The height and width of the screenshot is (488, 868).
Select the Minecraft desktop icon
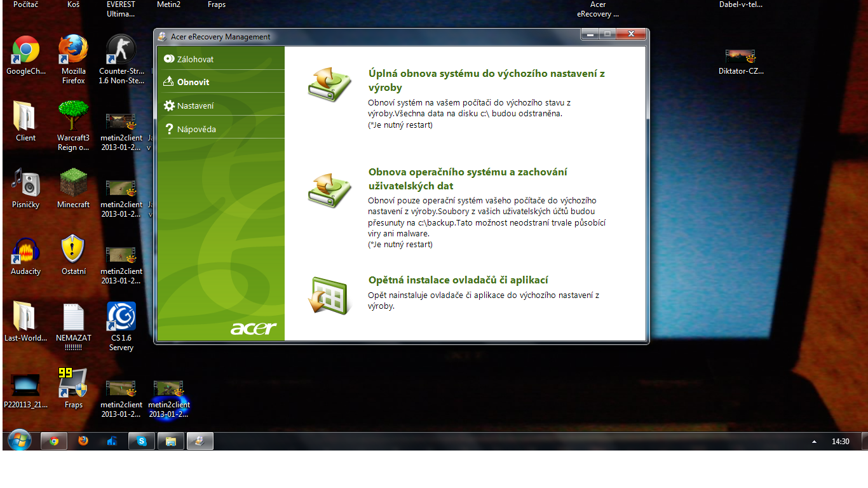point(73,189)
